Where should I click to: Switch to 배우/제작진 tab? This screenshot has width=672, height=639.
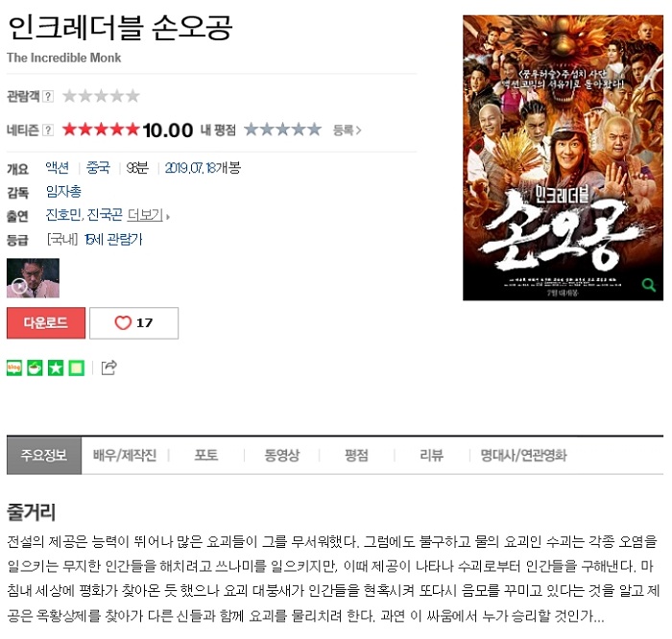(x=125, y=455)
